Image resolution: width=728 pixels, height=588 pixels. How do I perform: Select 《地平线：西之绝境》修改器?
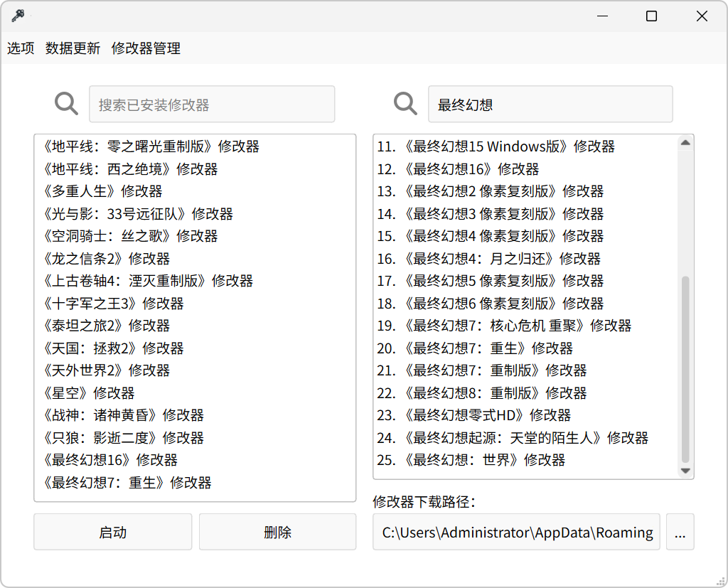pos(195,169)
